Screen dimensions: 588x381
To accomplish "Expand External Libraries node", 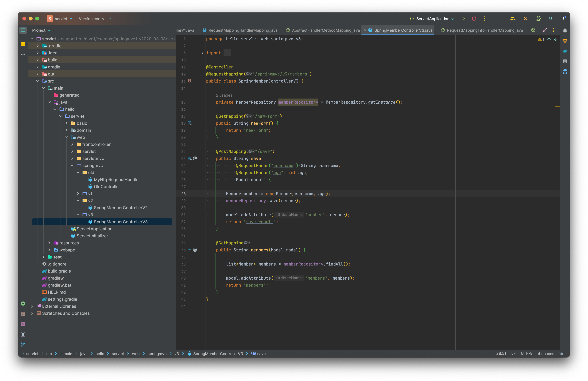I will click(32, 306).
